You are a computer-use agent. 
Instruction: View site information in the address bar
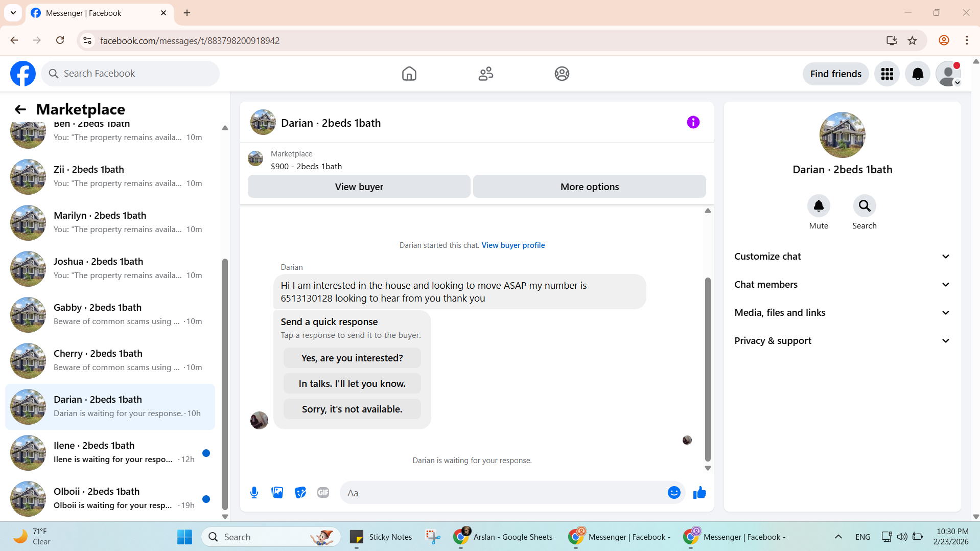87,40
